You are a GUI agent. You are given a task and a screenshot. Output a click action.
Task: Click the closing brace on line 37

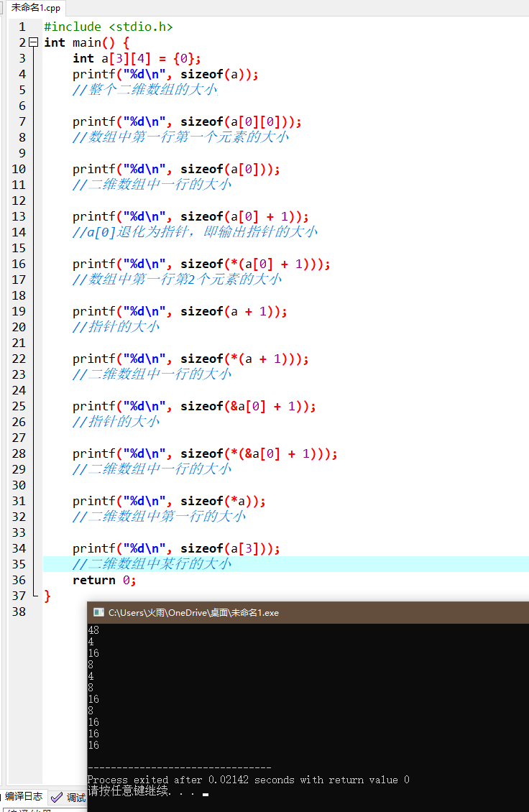pos(47,596)
